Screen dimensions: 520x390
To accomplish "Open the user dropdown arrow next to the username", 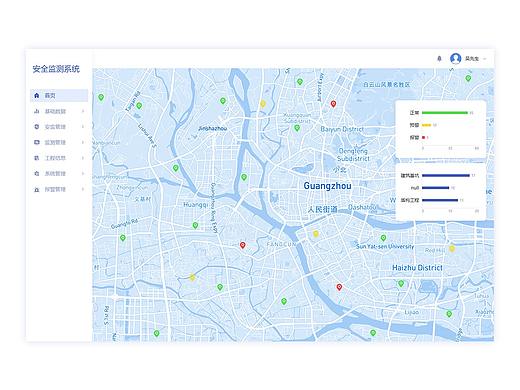I will (485, 59).
